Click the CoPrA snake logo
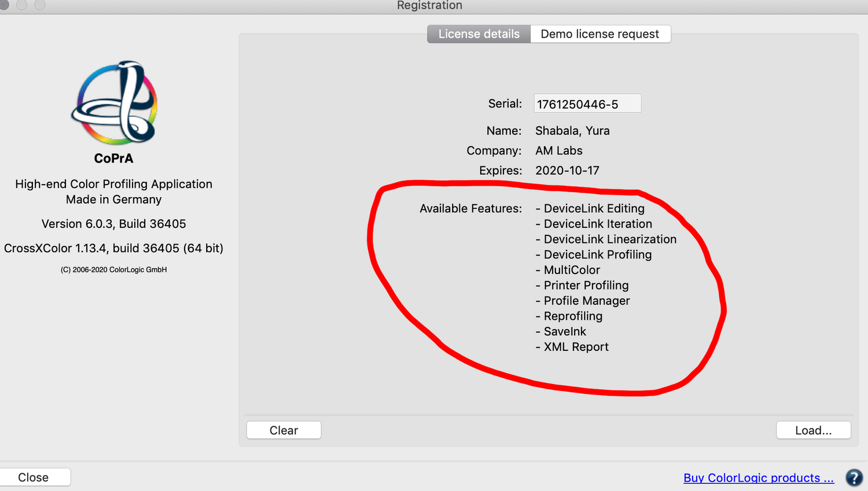This screenshot has height=491, width=868. click(x=114, y=102)
